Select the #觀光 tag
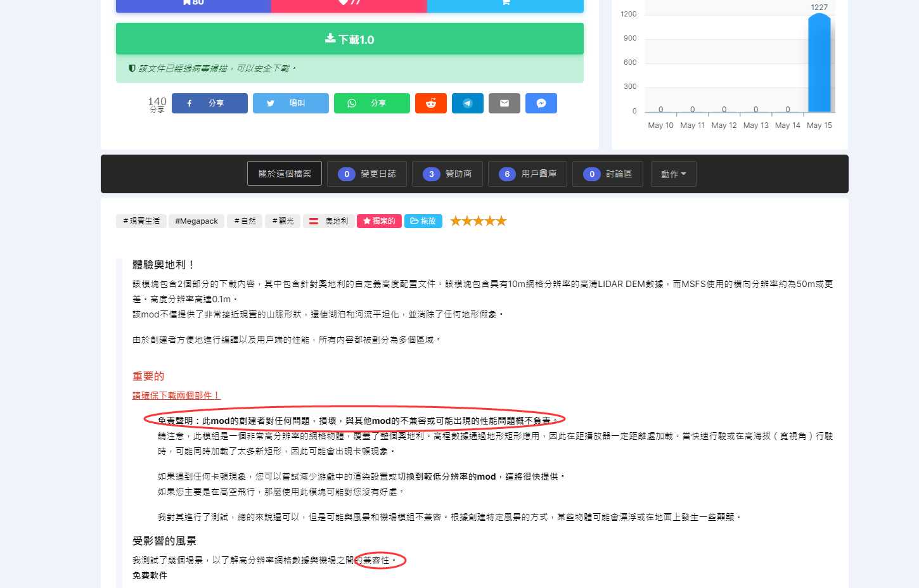Image resolution: width=919 pixels, height=588 pixels. point(283,221)
